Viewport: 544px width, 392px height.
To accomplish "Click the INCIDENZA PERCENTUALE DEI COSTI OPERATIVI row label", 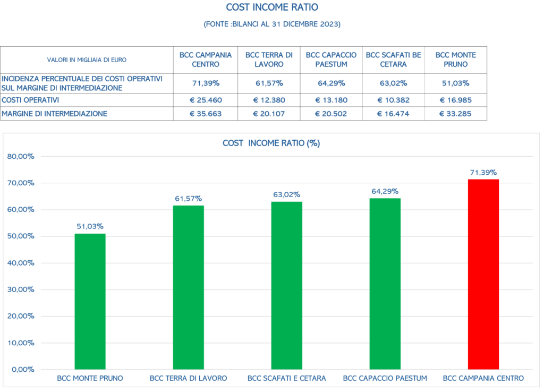I will pos(87,83).
